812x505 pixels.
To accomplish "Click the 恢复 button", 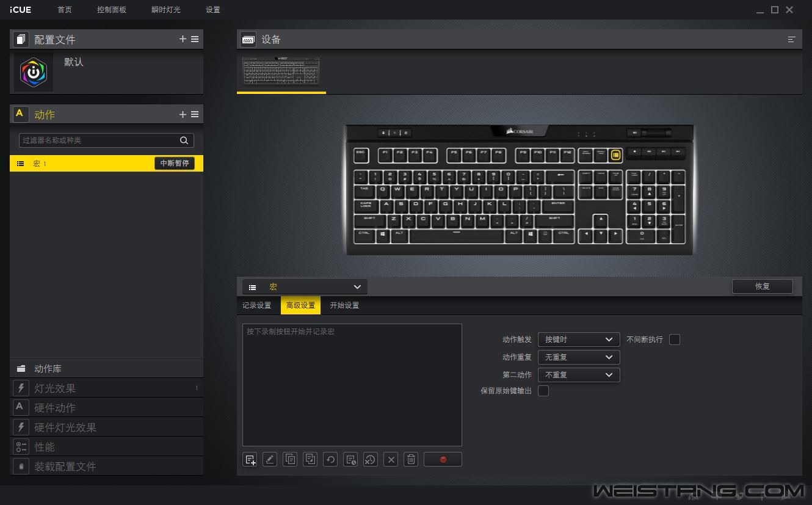I will [762, 286].
